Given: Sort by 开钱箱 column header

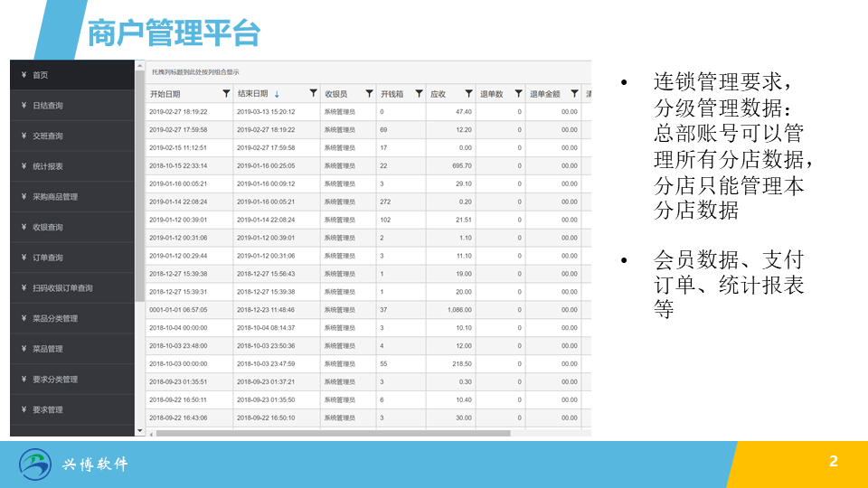Looking at the screenshot, I should tap(392, 94).
